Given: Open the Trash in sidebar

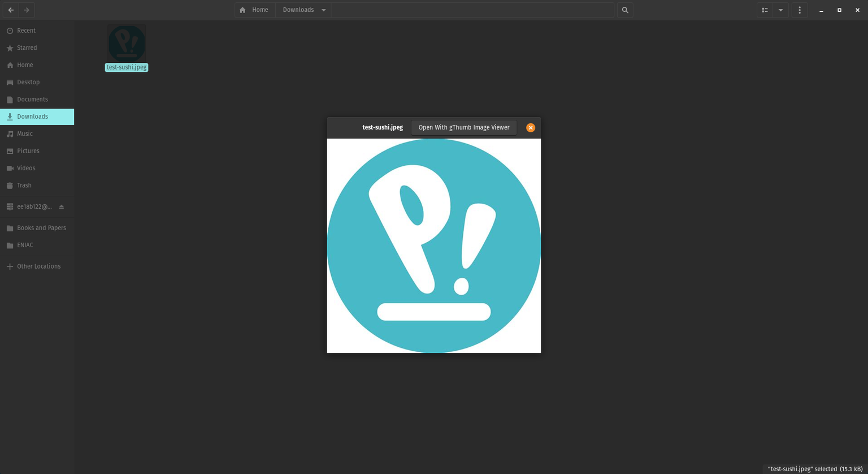Looking at the screenshot, I should [24, 186].
